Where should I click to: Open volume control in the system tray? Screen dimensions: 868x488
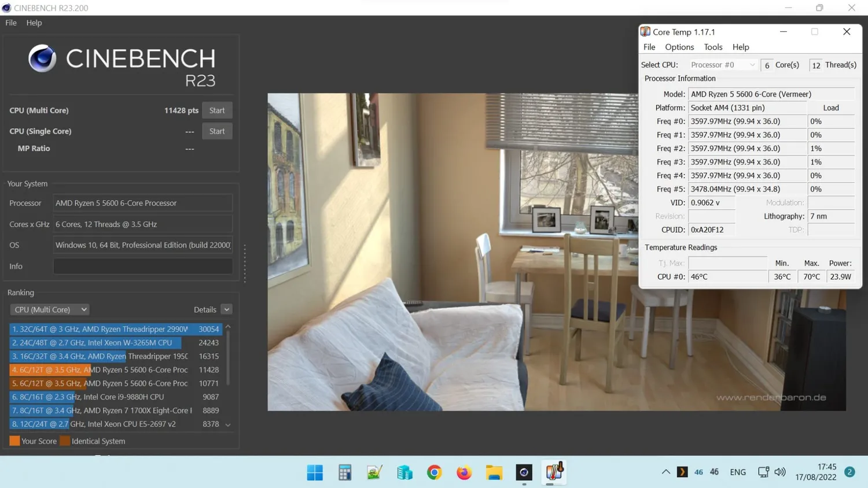click(x=780, y=472)
